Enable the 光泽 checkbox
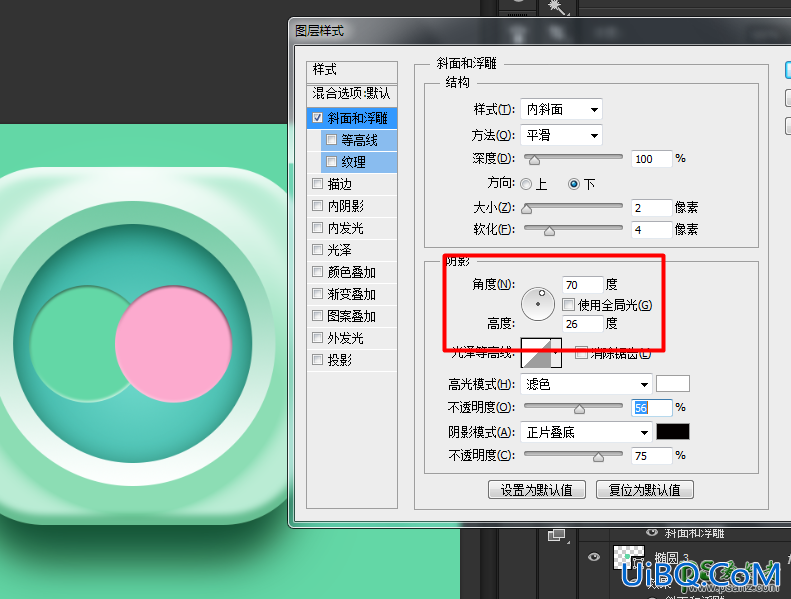791x599 pixels. [317, 249]
